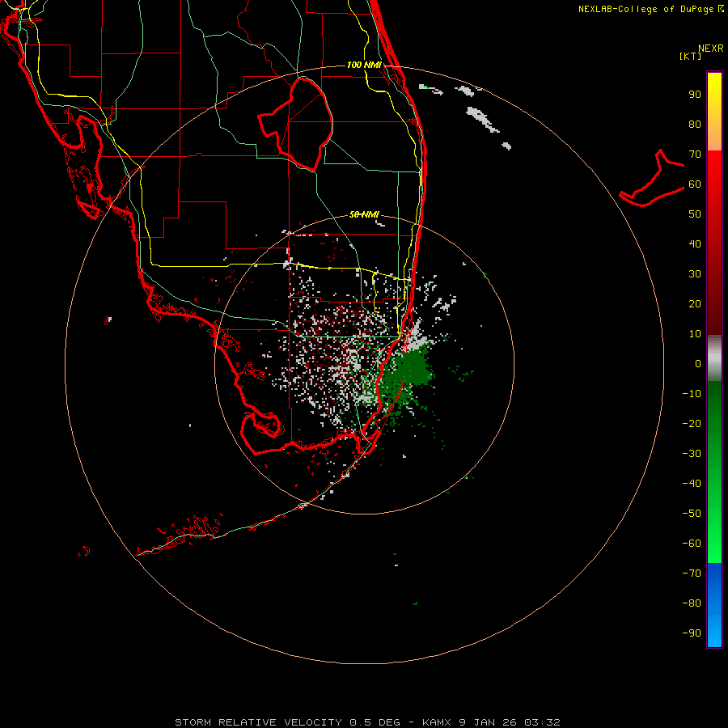This screenshot has width=728, height=728.
Task: Click the 10 value on the velocity scale
Action: (695, 334)
